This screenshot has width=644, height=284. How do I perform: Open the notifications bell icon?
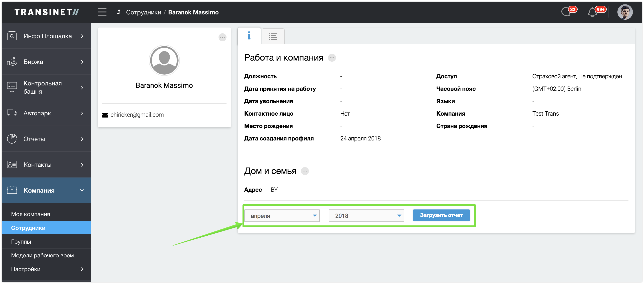[x=592, y=12]
